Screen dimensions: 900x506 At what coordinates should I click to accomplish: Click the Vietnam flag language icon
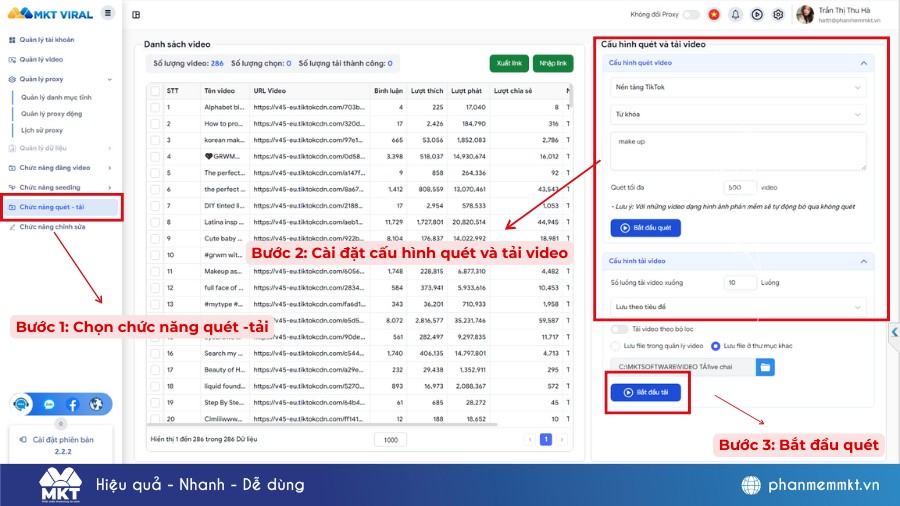tap(713, 14)
